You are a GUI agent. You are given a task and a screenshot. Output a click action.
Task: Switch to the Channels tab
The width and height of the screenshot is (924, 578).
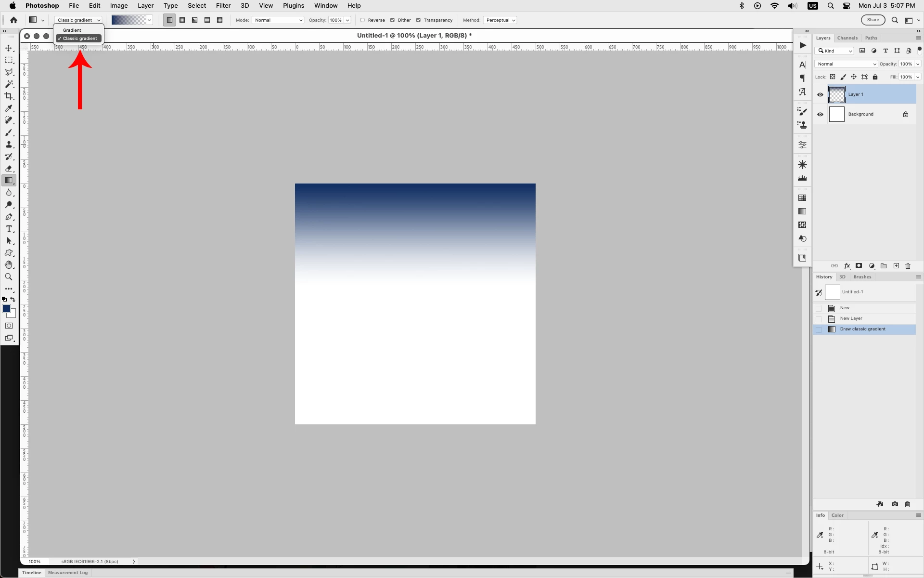coord(847,38)
